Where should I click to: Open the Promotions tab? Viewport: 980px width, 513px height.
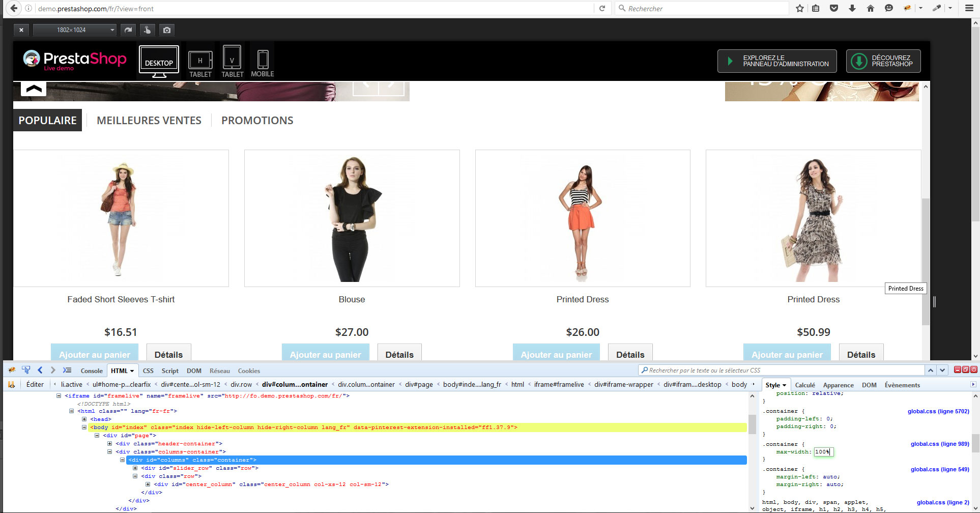(x=257, y=121)
